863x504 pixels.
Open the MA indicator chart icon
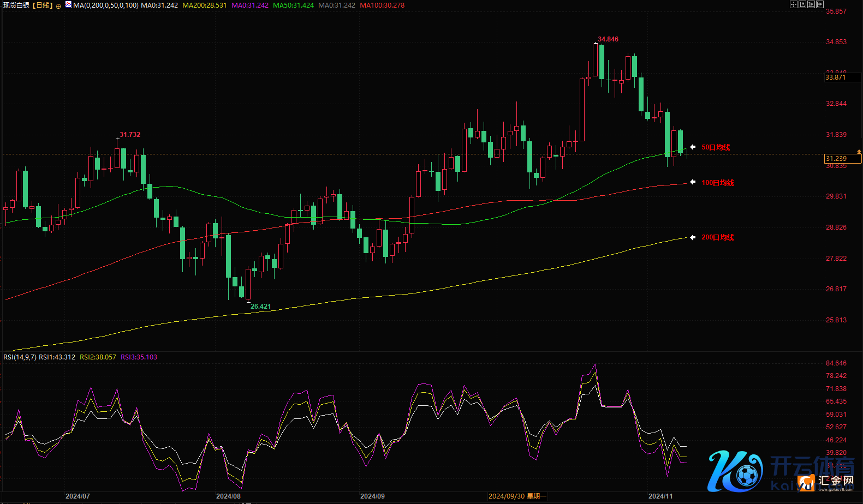click(68, 4)
